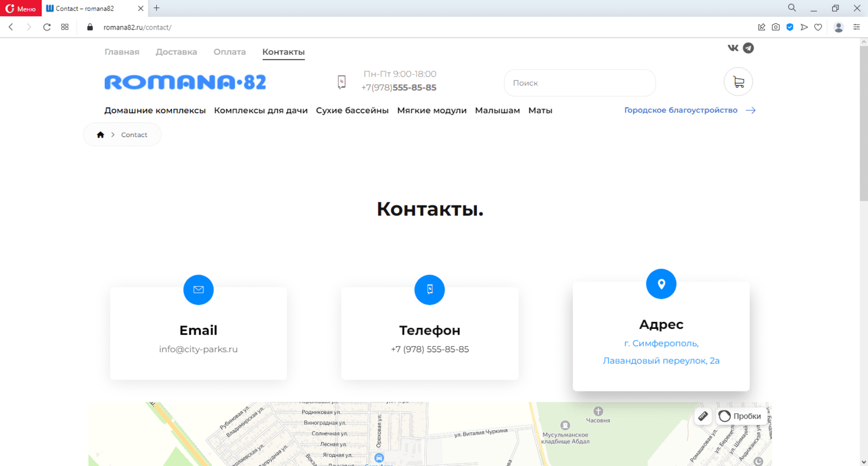Click the Email envelope icon
Image resolution: width=868 pixels, height=466 pixels.
coord(198,290)
